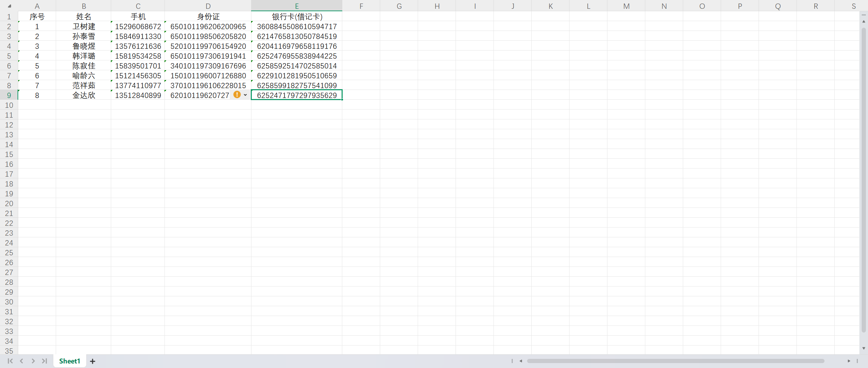The image size is (868, 368).
Task: Click the horizontal scrollbar right arrow
Action: (x=849, y=361)
